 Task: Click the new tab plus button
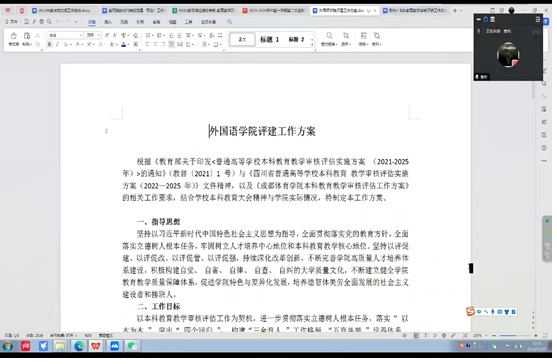tap(455, 11)
